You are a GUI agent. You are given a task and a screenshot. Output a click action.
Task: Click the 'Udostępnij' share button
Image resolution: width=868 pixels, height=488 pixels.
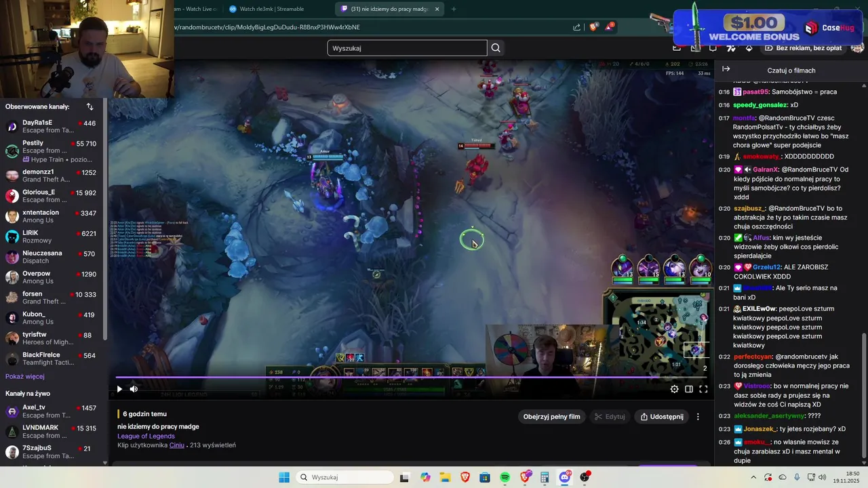coord(661,417)
